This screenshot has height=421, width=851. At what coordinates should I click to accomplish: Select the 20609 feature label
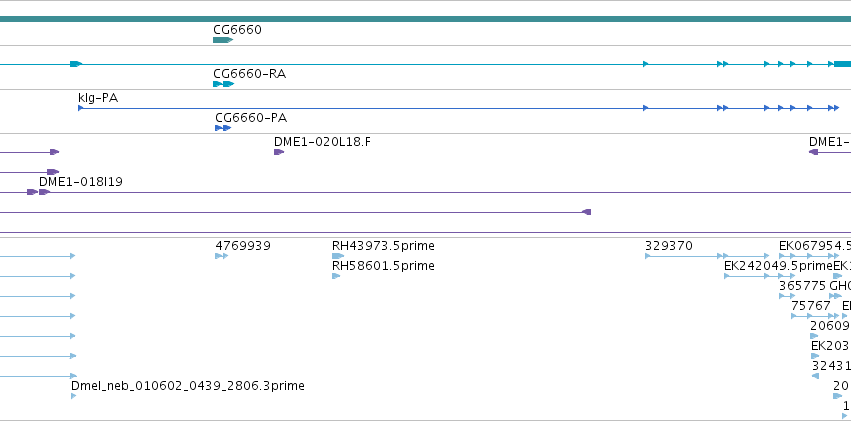pyautogui.click(x=830, y=326)
